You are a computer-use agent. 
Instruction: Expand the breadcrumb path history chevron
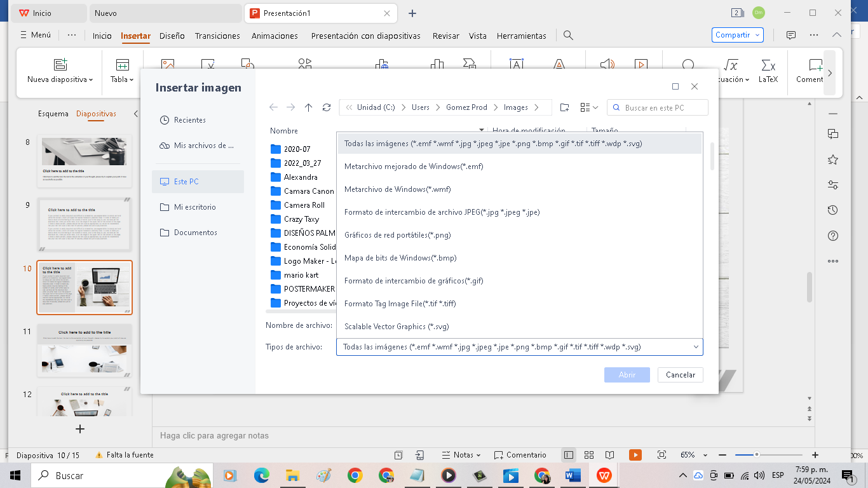click(349, 107)
